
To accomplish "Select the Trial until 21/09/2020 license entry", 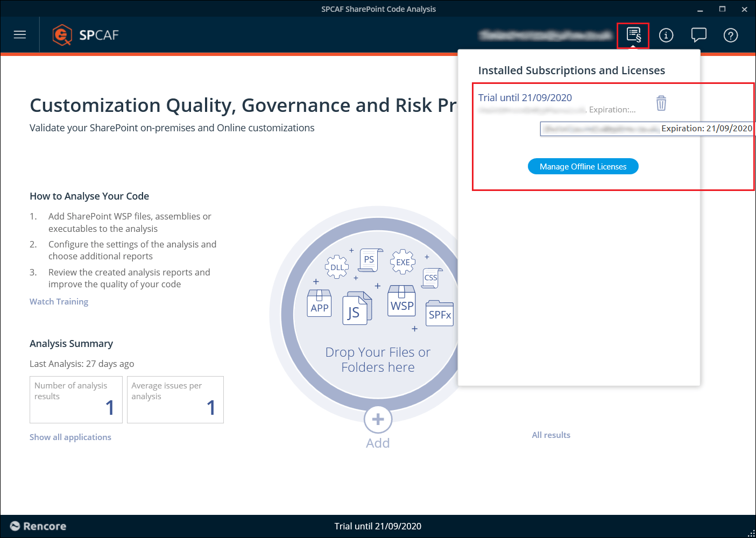I will tap(525, 97).
